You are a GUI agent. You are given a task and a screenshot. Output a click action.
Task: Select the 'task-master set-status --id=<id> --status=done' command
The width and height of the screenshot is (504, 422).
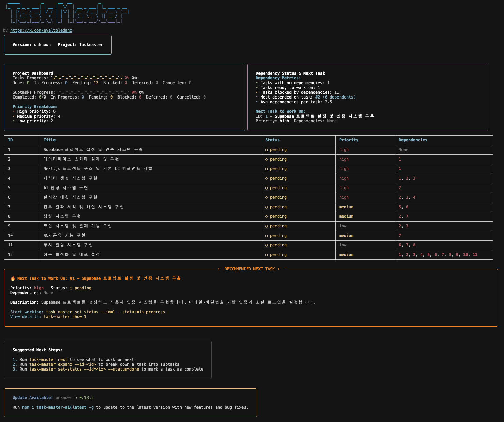[x=84, y=369]
